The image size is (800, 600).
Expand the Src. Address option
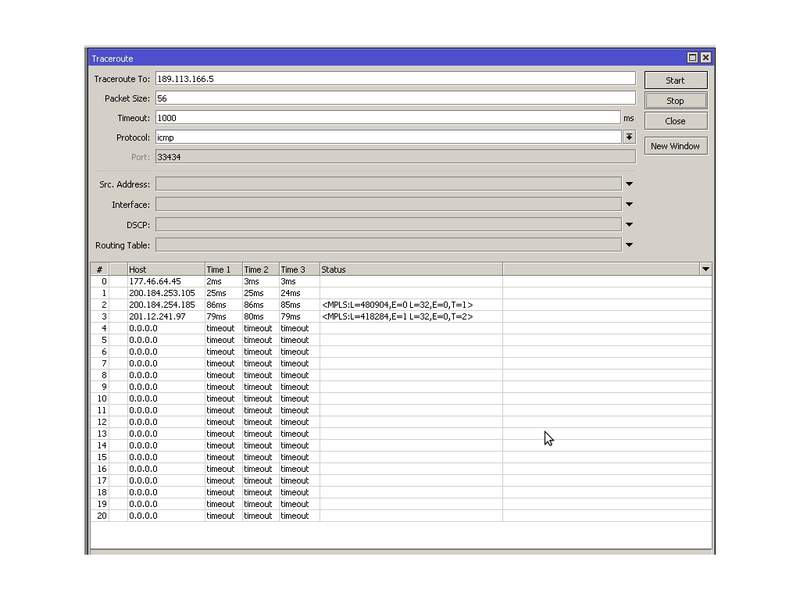point(629,184)
